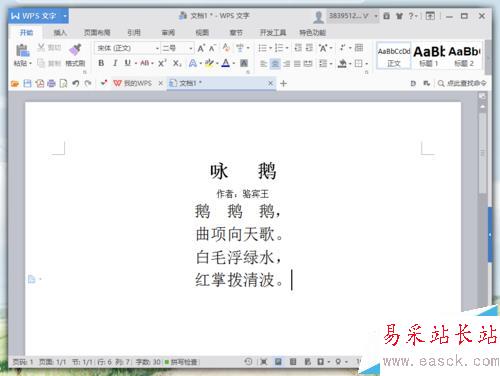Viewport: 500px width, 376px height.
Task: Select the Format Painter brush
Action: (75, 50)
